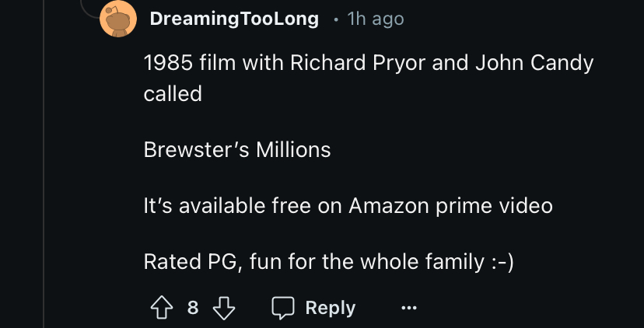This screenshot has height=328, width=644.
Task: Click the "Brewster's Millions" title text
Action: pos(237,150)
